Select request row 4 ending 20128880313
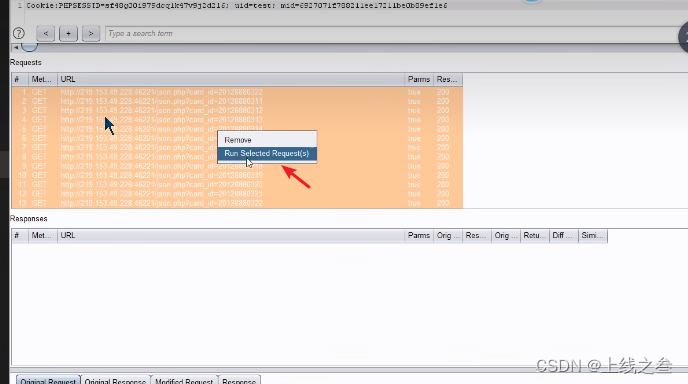688x384 pixels. (237, 120)
